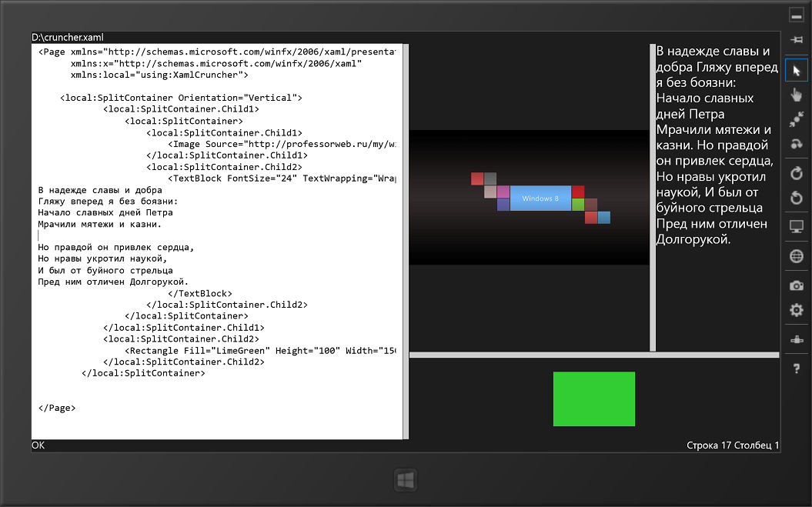Click editor line 'Пред ним отличен Долгорукой.'
The width and height of the screenshot is (812, 507).
(x=113, y=282)
